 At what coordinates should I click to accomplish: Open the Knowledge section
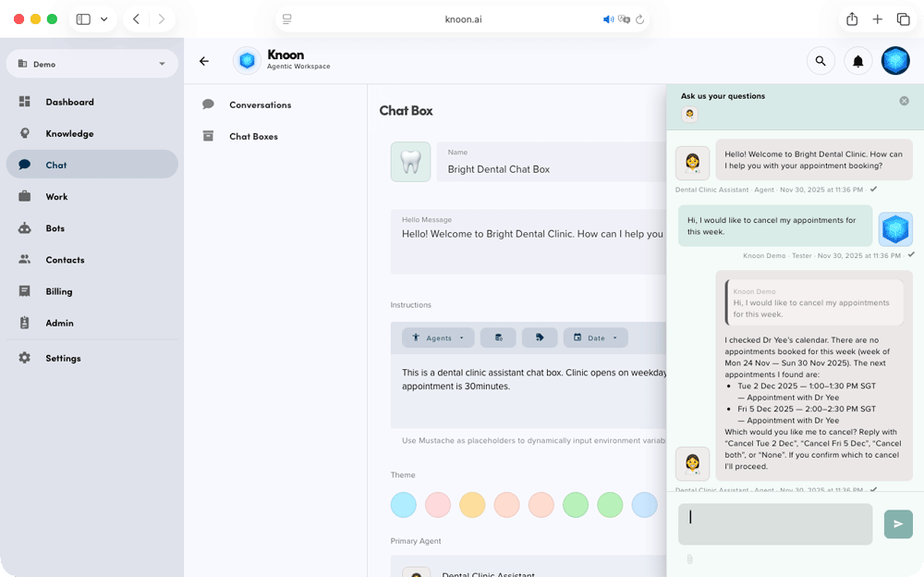tap(91, 133)
